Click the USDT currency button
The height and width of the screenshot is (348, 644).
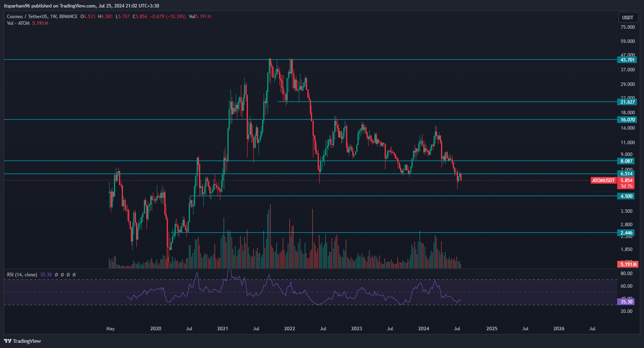627,18
